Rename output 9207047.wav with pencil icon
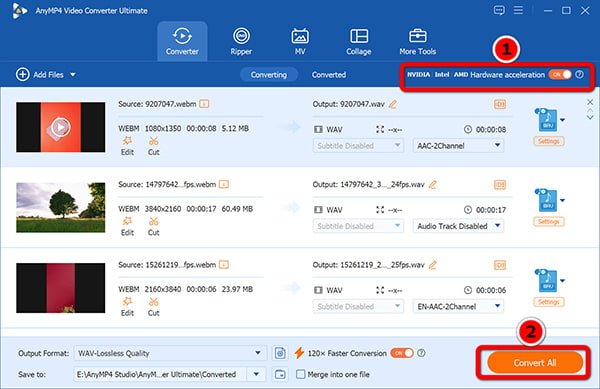Viewport: 600px width, 389px height. point(393,104)
